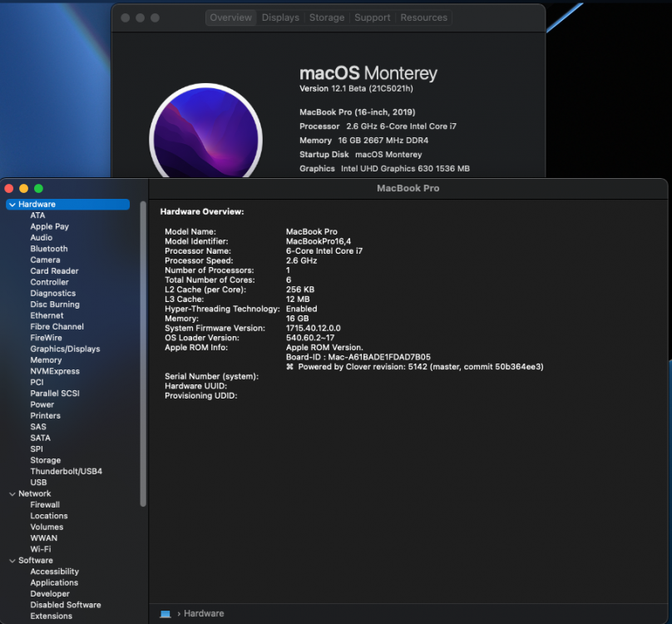
Task: Open the Resources tab in About This Mac
Action: pos(423,17)
